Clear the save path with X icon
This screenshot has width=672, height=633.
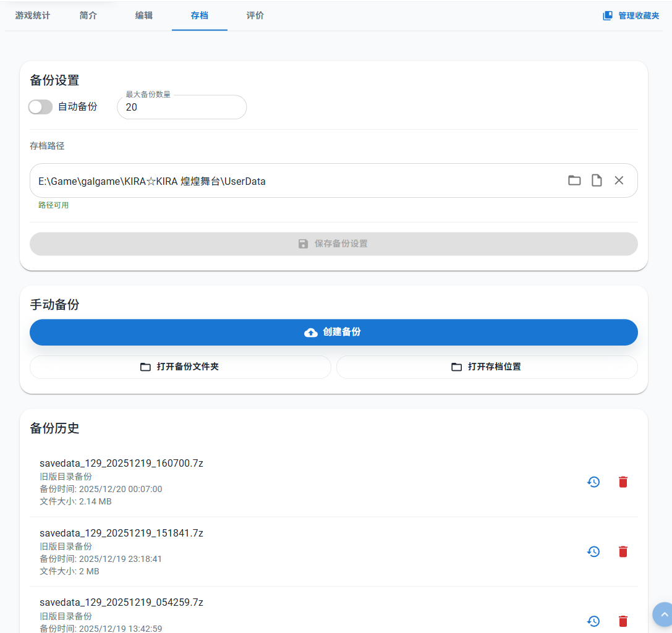[619, 181]
